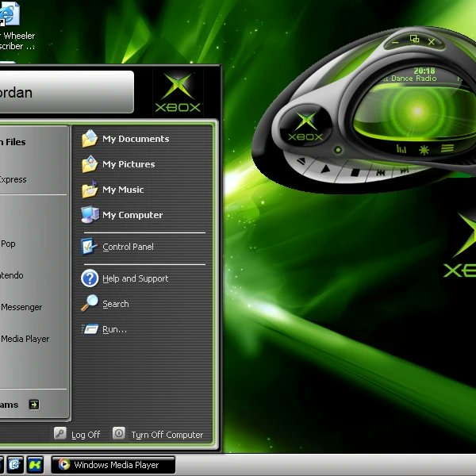
Task: Open the equalizer bars icon in the player
Action: coord(401,149)
